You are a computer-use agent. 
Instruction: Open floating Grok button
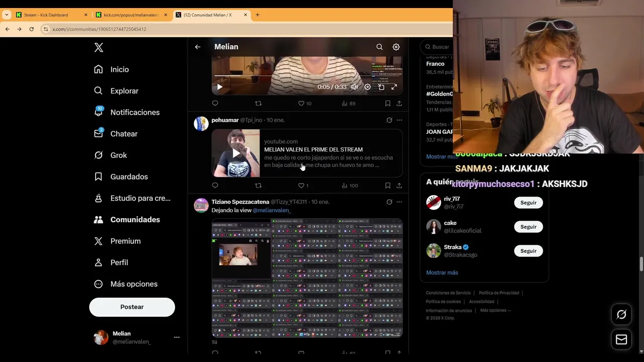(621, 315)
